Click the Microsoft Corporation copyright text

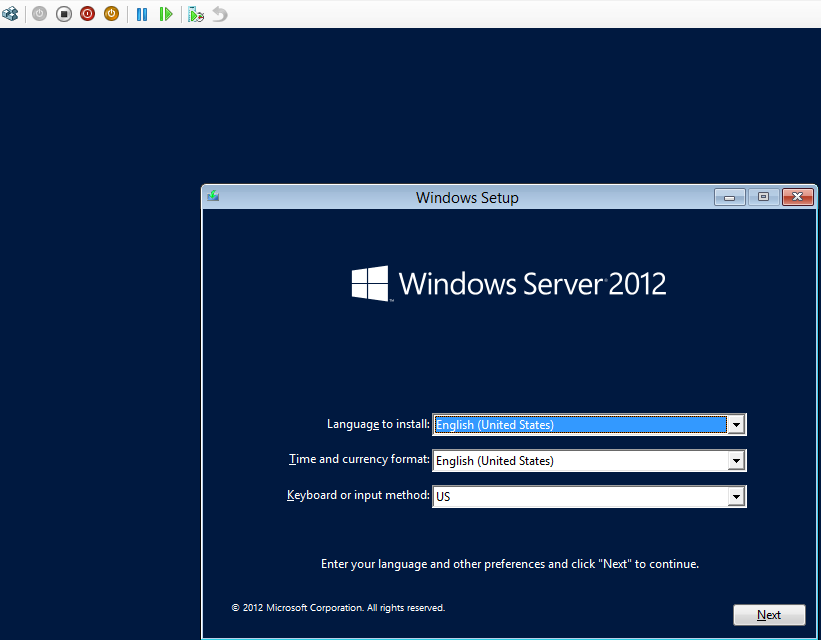[338, 608]
